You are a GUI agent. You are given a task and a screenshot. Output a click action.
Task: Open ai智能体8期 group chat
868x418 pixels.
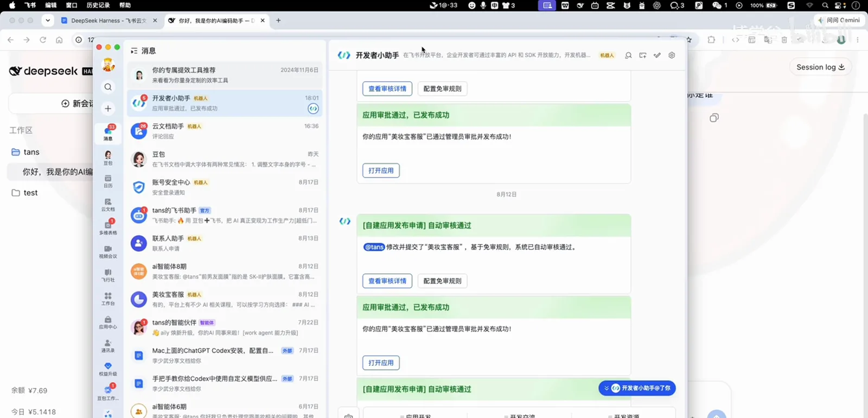225,271
